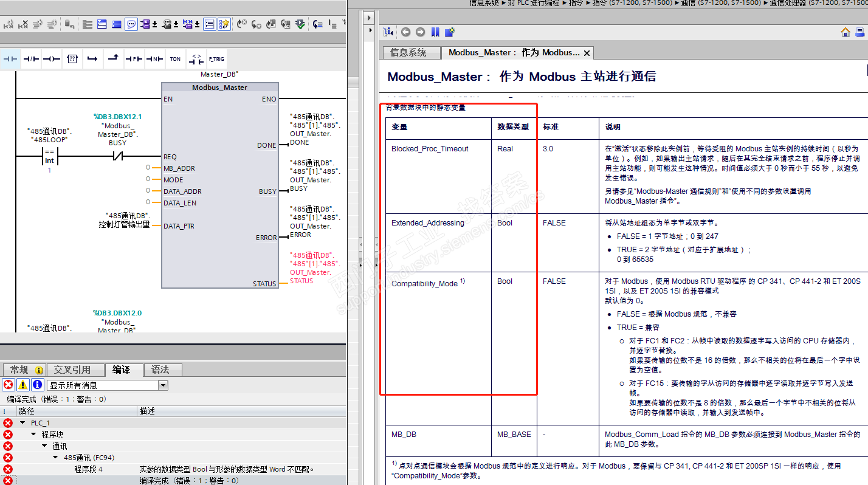Click the database undo icon in toolbar
Image resolution: width=868 pixels, height=485 pixels.
click(70, 24)
